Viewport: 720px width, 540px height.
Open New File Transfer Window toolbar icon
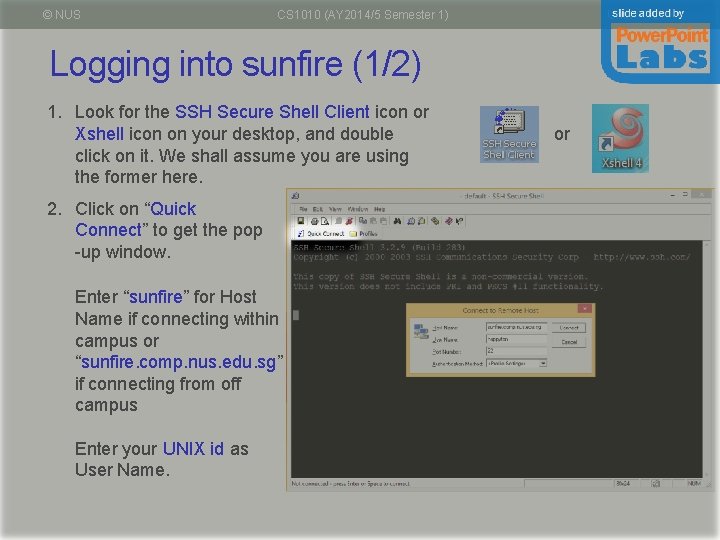pos(422,221)
